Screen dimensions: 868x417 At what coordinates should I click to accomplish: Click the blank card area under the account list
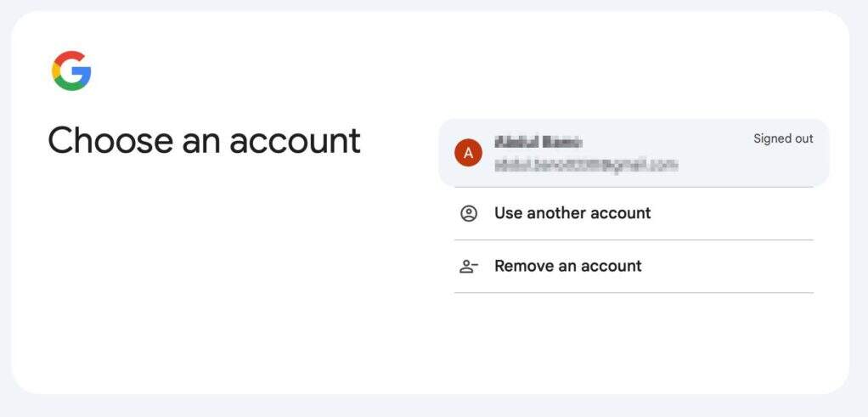click(x=634, y=344)
